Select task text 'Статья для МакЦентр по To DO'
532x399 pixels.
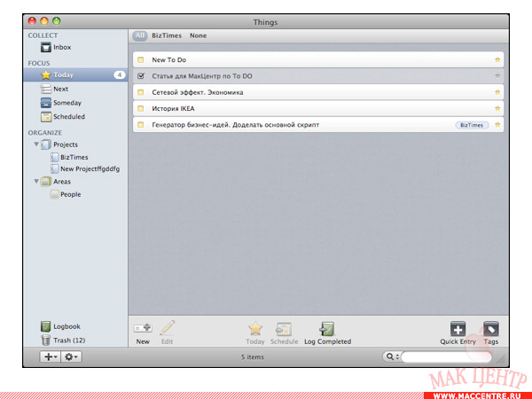pyautogui.click(x=202, y=76)
